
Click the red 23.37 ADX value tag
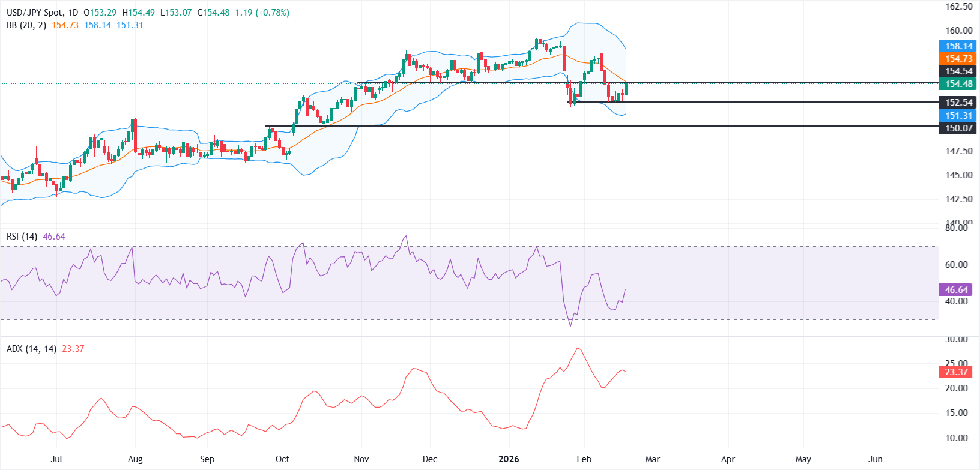pos(956,372)
